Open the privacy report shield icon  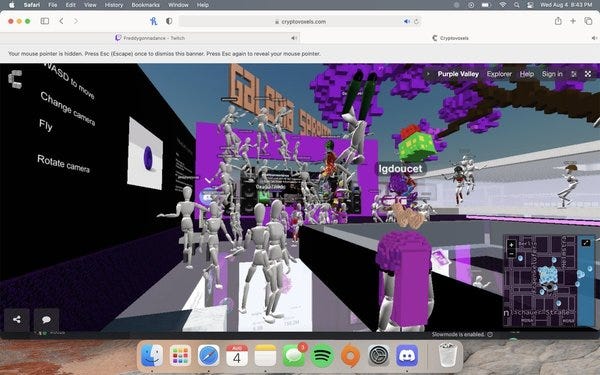169,21
